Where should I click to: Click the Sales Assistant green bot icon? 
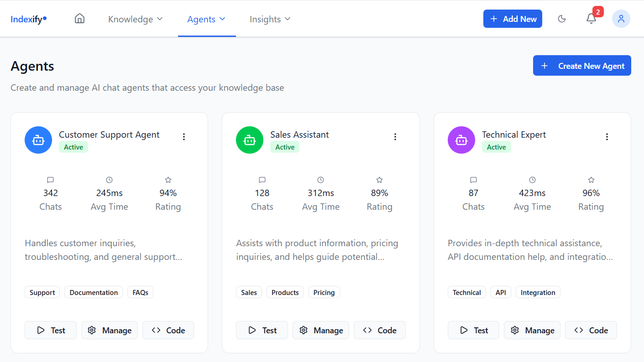250,140
